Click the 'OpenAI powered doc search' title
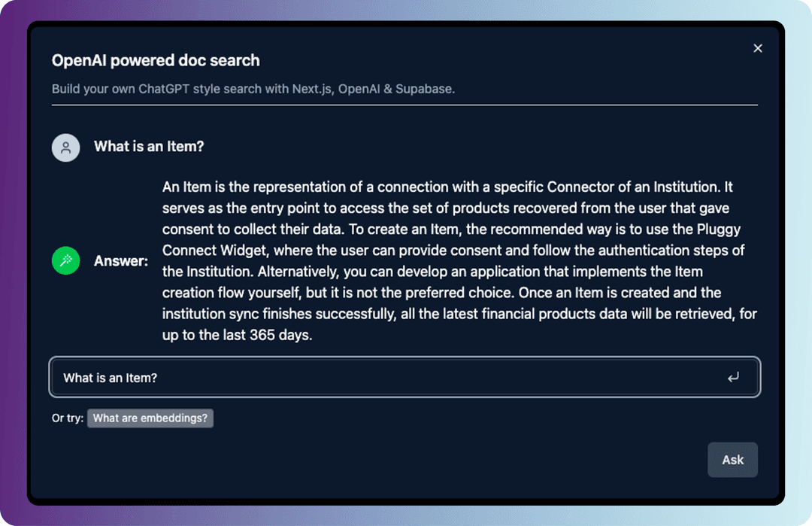 pyautogui.click(x=156, y=60)
